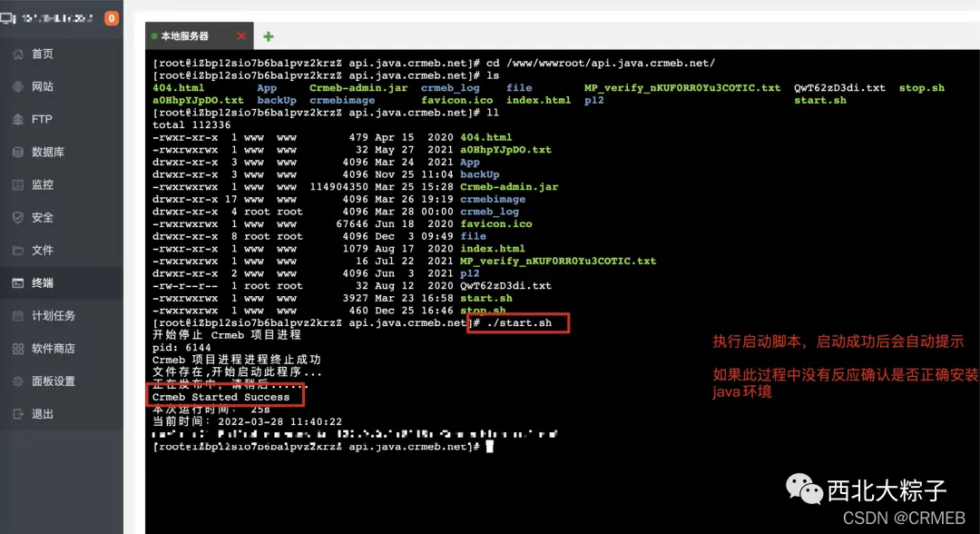Image resolution: width=980 pixels, height=534 pixels.
Task: Open 计划任务 menu item
Action: [62, 316]
